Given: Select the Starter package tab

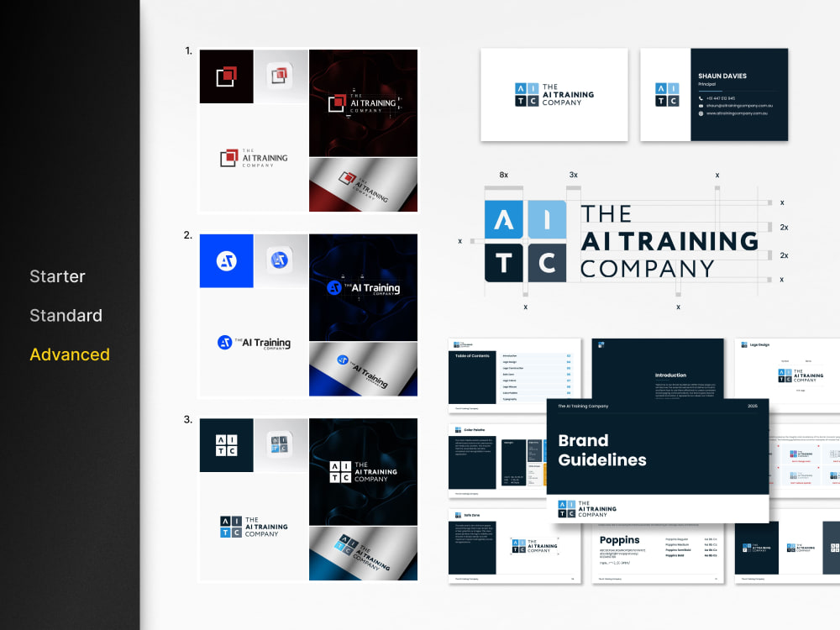Looking at the screenshot, I should click(x=57, y=276).
